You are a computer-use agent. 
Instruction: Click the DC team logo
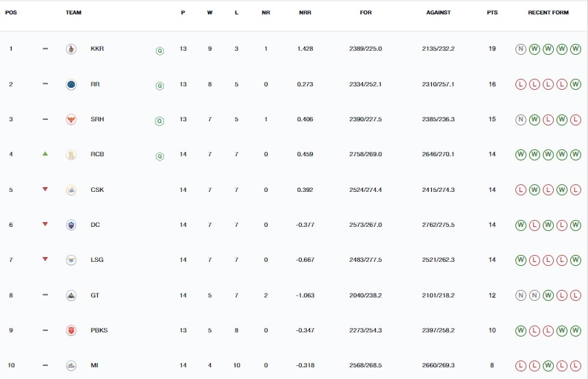pos(71,225)
